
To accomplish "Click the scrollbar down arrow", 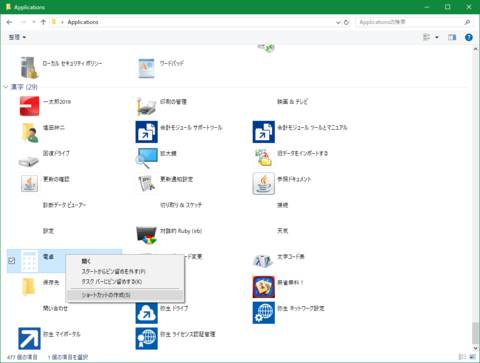I will 475,348.
